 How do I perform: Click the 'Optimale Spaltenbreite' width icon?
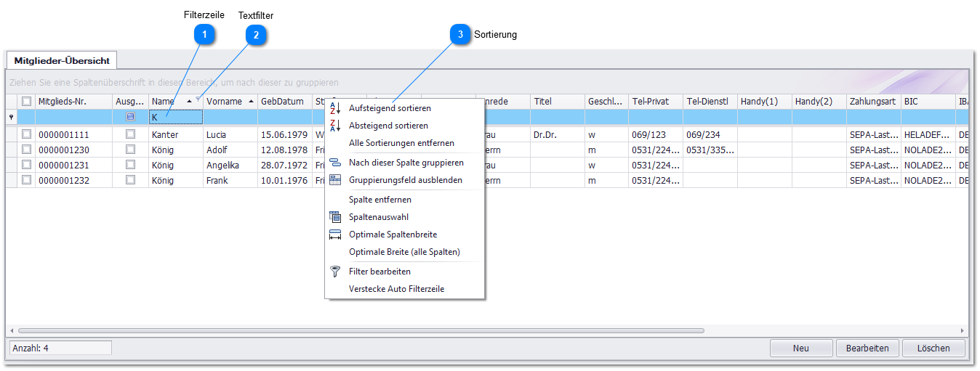[x=335, y=235]
